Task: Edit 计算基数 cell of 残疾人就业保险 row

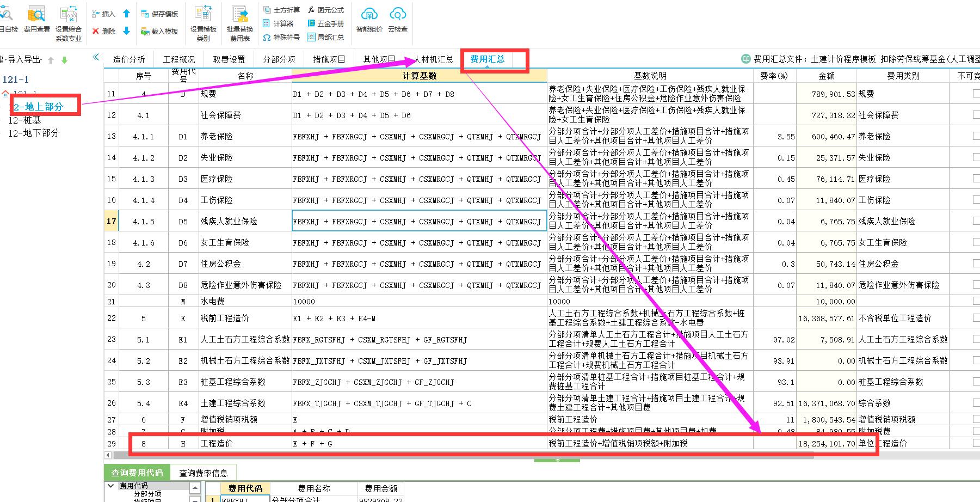Action: pos(419,221)
